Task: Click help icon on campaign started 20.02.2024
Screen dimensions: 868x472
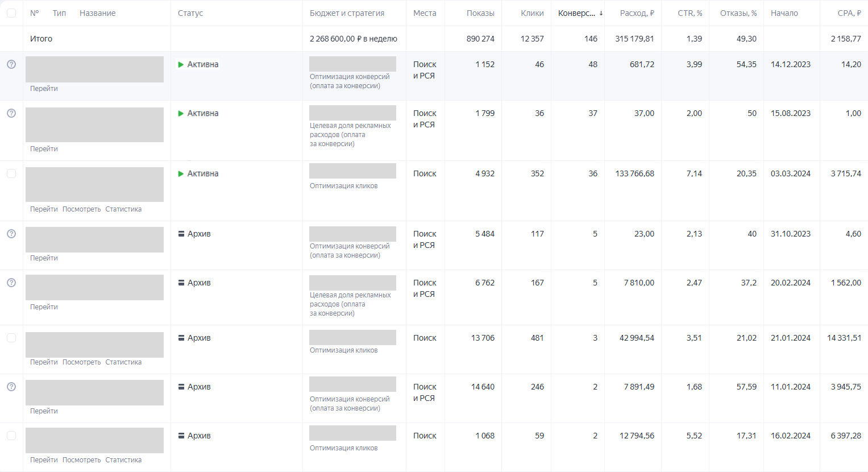Action: pyautogui.click(x=11, y=283)
